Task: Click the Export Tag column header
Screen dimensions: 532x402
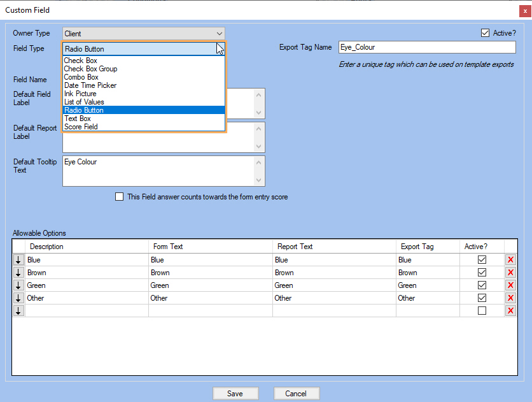Action: tap(428, 247)
